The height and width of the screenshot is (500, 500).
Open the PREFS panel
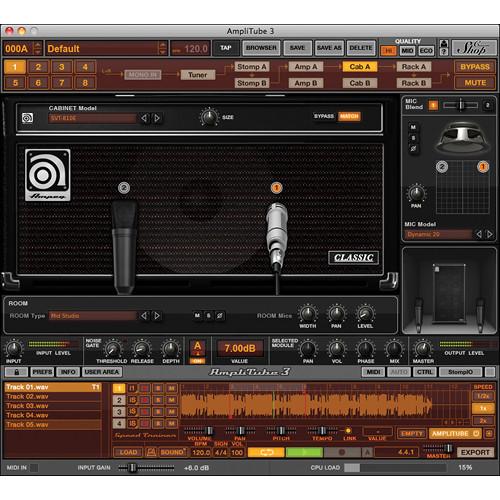(x=42, y=372)
